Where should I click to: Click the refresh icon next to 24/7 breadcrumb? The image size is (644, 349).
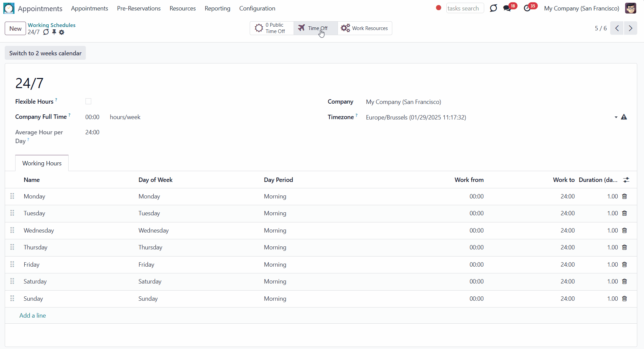click(46, 32)
